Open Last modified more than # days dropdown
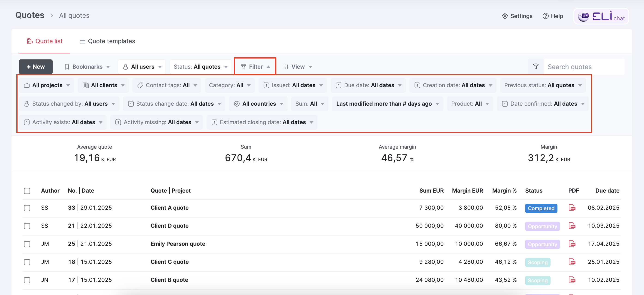The image size is (644, 295). tap(388, 104)
